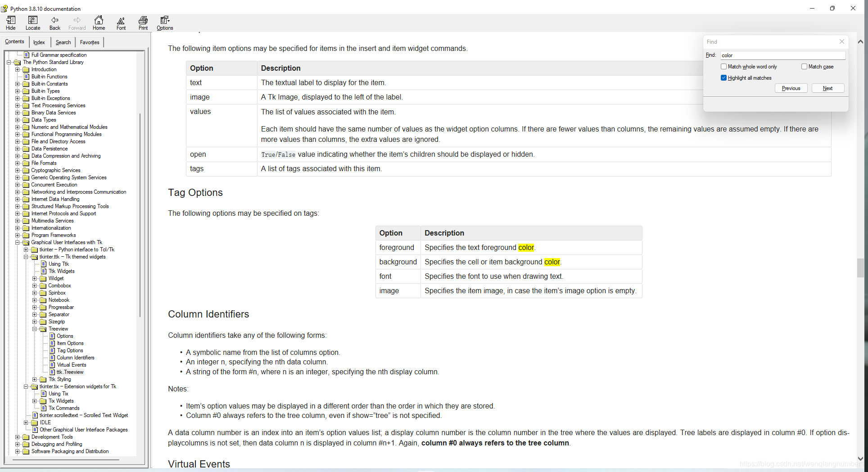Image resolution: width=868 pixels, height=472 pixels.
Task: Collapse the Treeview node
Action: pos(34,329)
